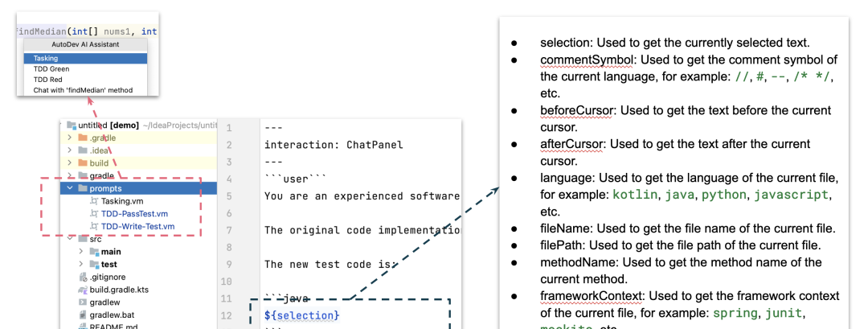Click 'The original code implementation' editor line

(x=362, y=230)
